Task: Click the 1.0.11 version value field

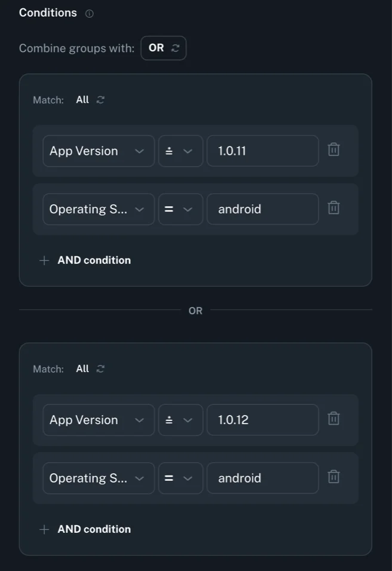Action: tap(262, 151)
